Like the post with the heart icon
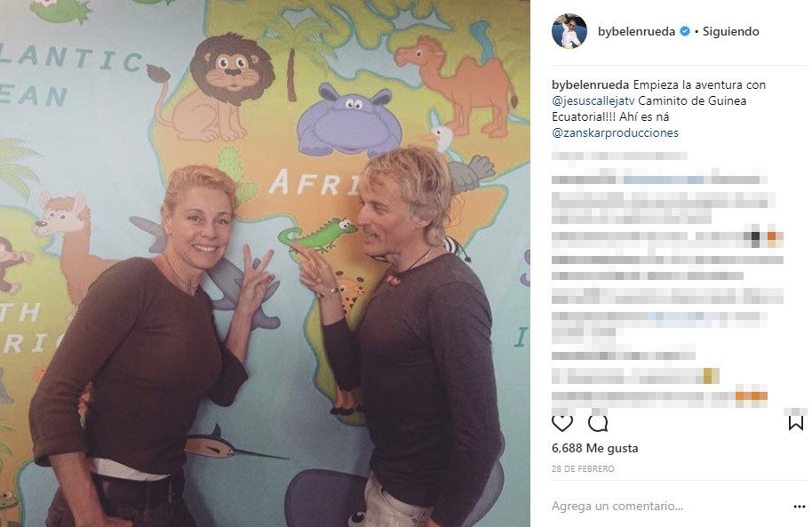812x527 pixels. (561, 423)
